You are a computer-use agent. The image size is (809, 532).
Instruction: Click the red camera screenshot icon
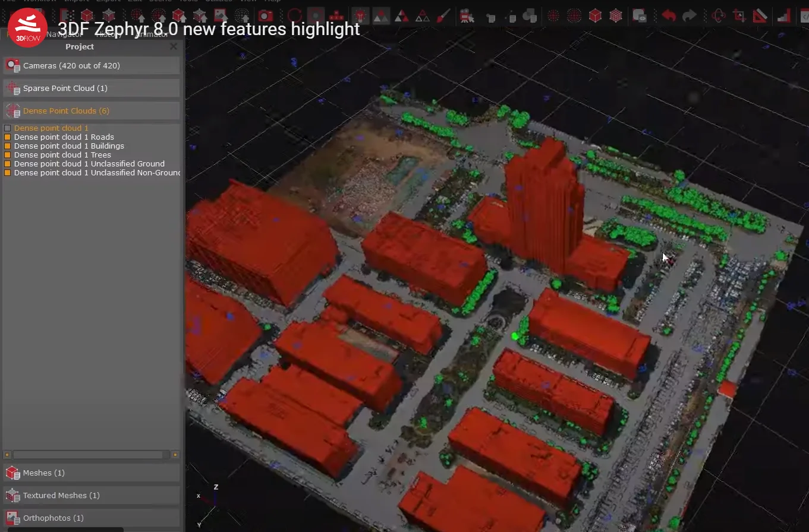click(265, 16)
